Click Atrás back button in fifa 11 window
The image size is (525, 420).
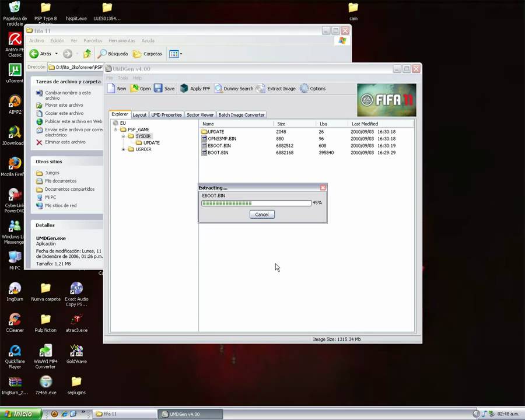(40, 54)
